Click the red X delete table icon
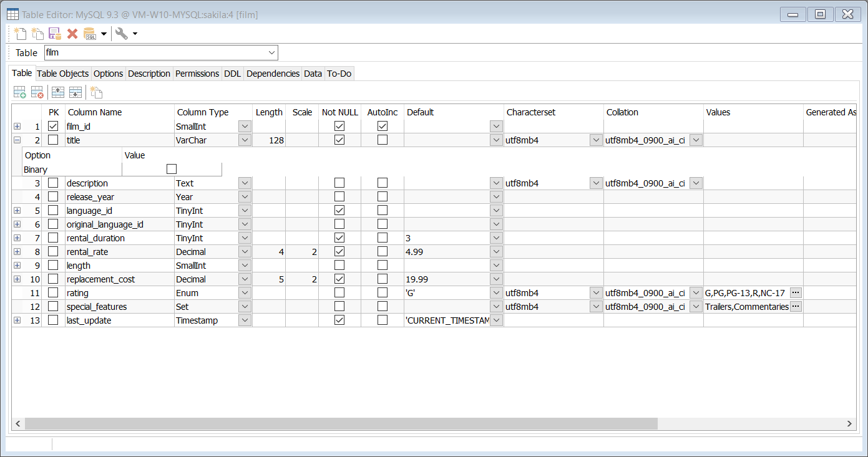The height and width of the screenshot is (457, 868). (x=72, y=34)
